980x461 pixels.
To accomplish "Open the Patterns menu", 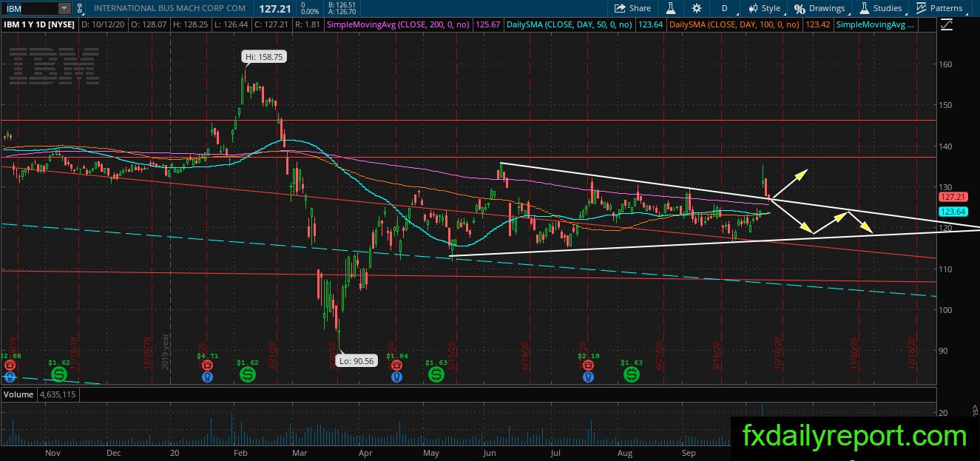I will [x=939, y=8].
